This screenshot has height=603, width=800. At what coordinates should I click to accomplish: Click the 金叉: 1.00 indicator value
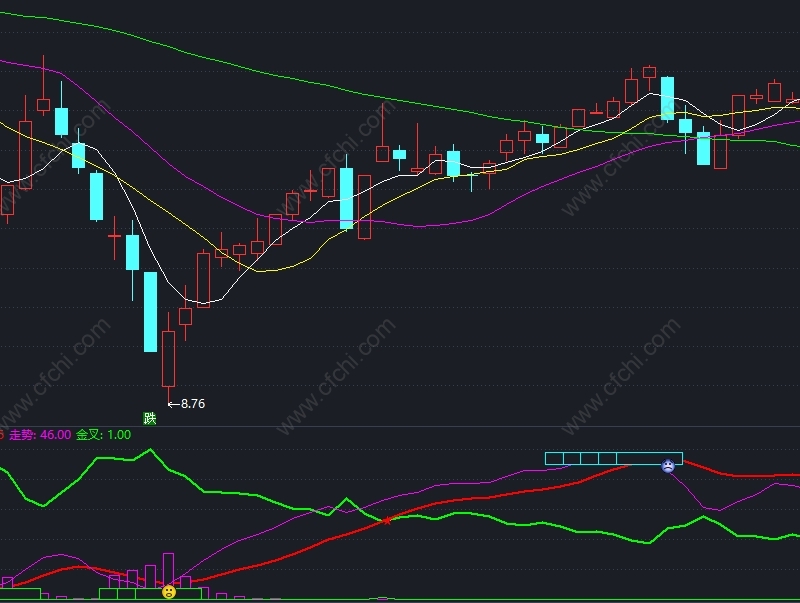[x=104, y=435]
